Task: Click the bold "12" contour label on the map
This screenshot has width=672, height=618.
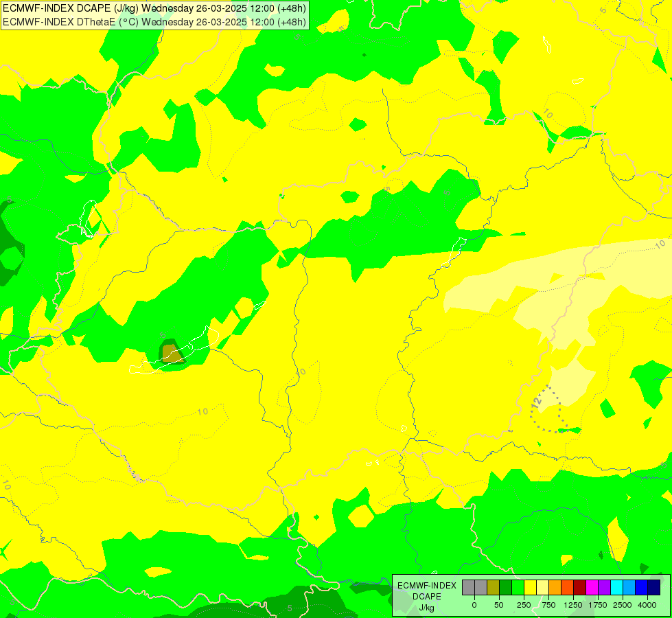Action: click(x=537, y=402)
